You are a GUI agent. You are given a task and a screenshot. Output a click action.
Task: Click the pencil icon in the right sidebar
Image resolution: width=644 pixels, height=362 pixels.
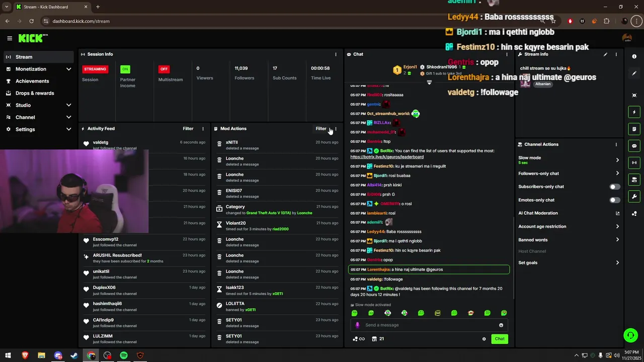[634, 73]
